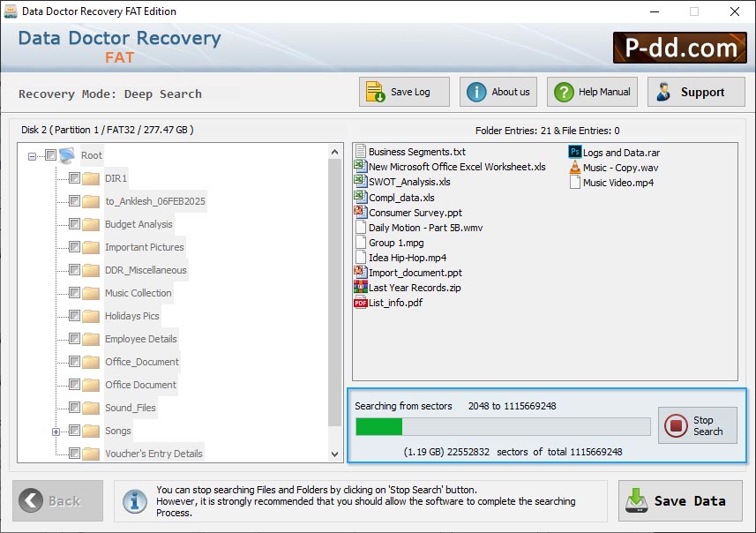Click the folder tree vertical scrollbar thumb

(x=334, y=293)
